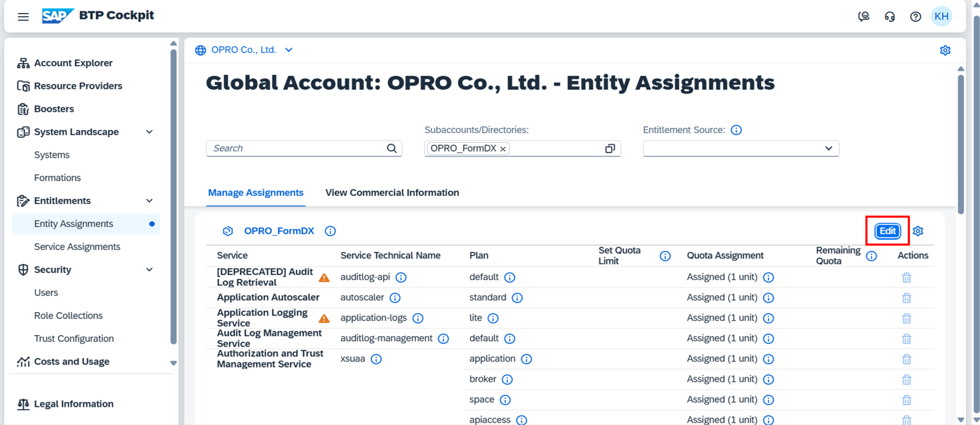This screenshot has width=980, height=425.
Task: Click the feedback chat icon in header
Action: (x=864, y=16)
